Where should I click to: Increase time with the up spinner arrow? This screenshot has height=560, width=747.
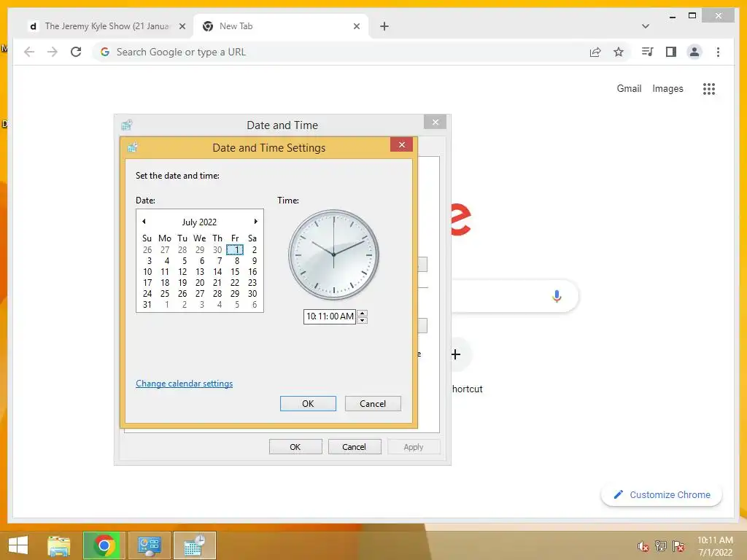coord(362,313)
